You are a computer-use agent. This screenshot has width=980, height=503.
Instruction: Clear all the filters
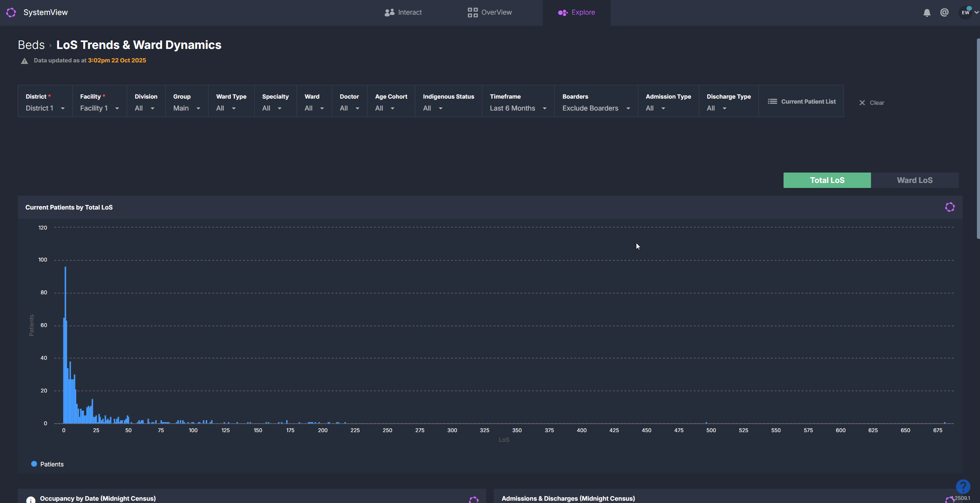point(871,103)
